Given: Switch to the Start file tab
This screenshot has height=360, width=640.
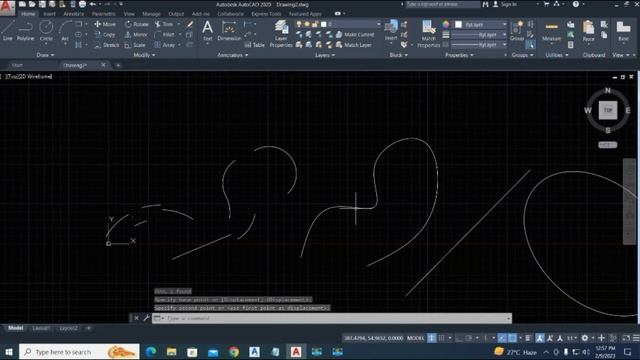Looking at the screenshot, I should 17,65.
